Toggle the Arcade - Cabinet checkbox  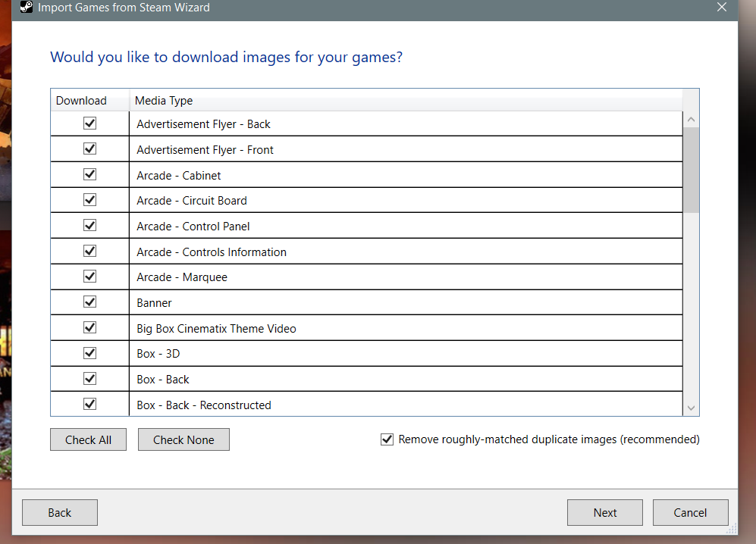pos(89,175)
